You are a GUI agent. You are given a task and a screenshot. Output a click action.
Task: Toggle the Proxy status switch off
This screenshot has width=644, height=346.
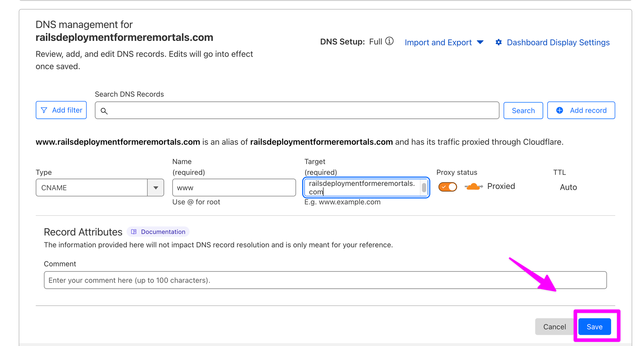pos(448,187)
